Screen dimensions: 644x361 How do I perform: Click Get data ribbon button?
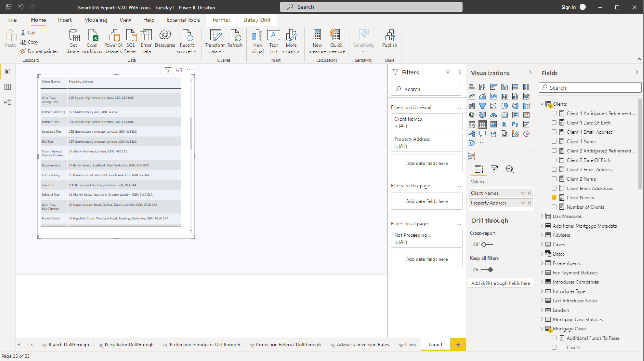click(73, 41)
